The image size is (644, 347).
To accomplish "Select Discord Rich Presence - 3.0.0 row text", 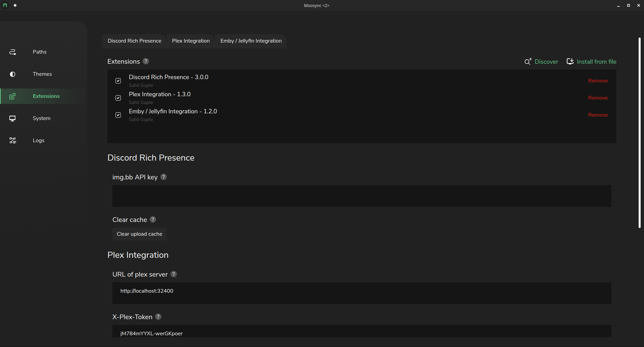I will [168, 77].
